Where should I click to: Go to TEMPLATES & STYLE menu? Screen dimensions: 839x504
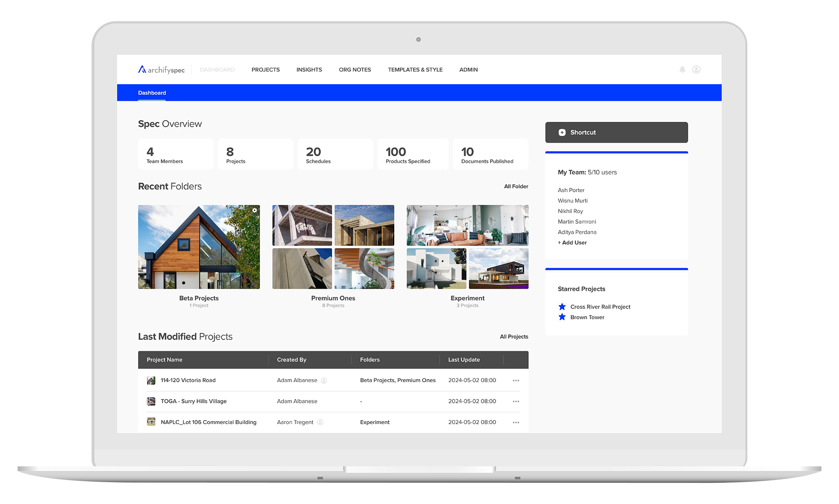pos(415,69)
